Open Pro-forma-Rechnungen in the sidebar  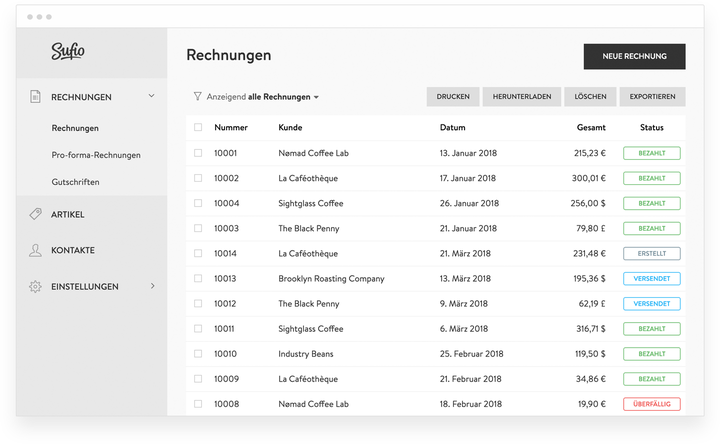(96, 155)
